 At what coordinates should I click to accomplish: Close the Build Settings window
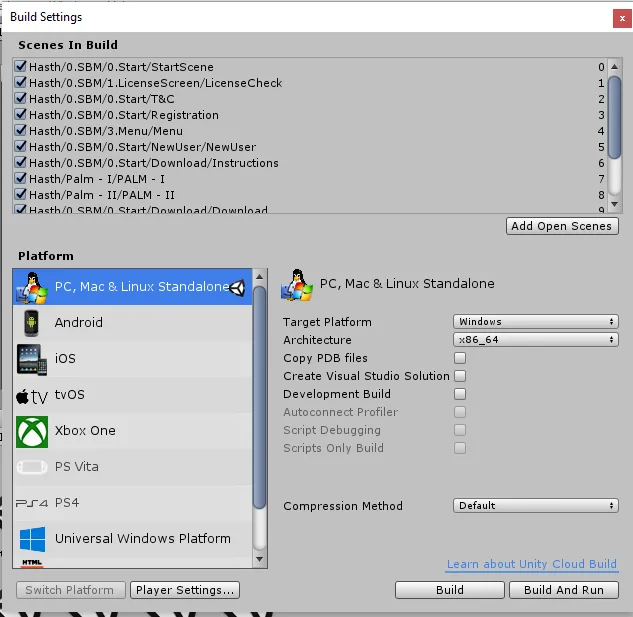point(622,19)
